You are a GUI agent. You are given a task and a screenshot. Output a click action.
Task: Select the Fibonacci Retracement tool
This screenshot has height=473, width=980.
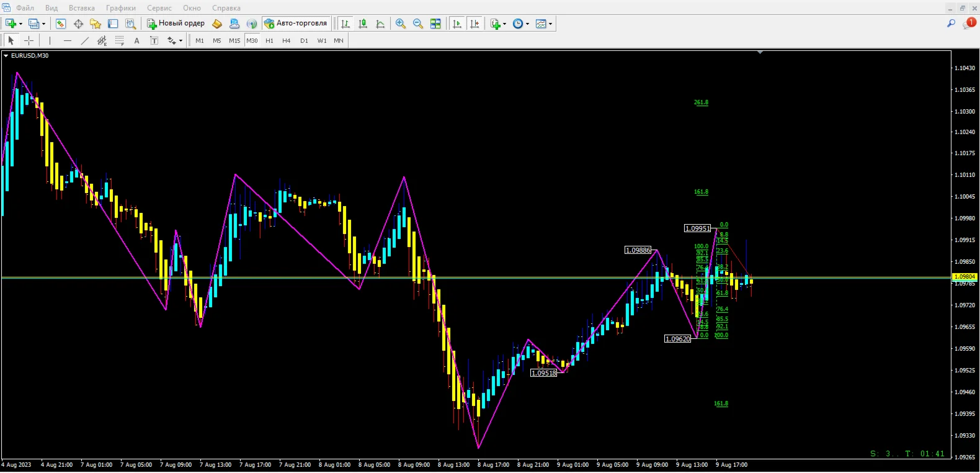click(x=120, y=40)
